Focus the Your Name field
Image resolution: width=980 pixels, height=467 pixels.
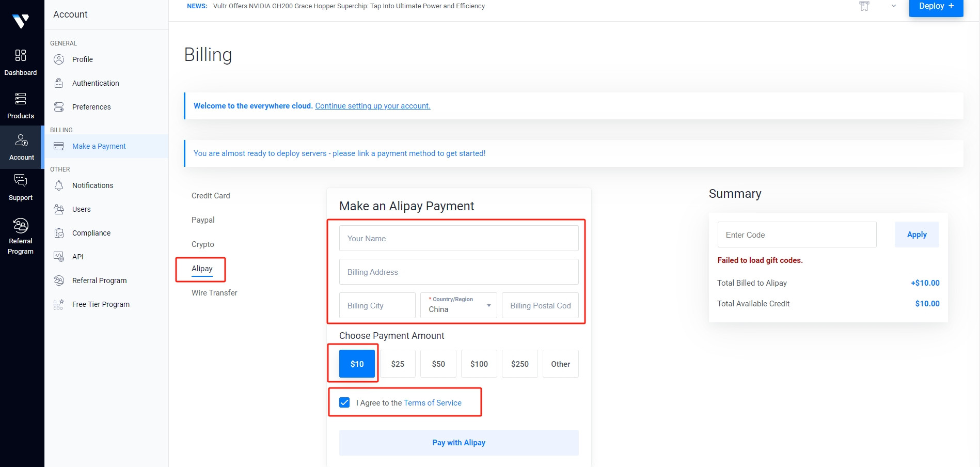[x=459, y=238]
